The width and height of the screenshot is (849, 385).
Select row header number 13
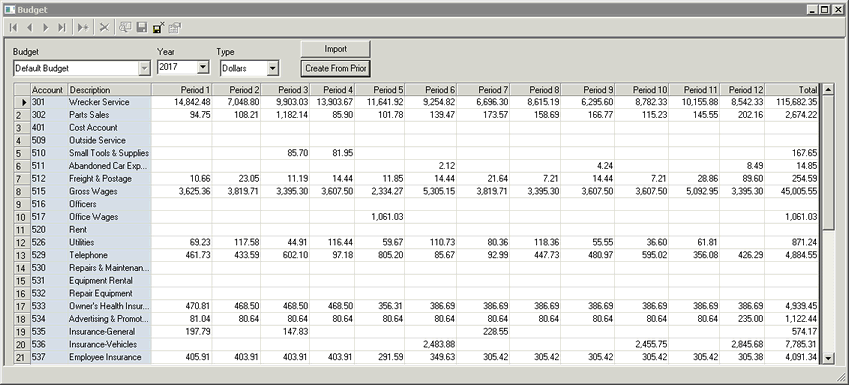[x=22, y=255]
